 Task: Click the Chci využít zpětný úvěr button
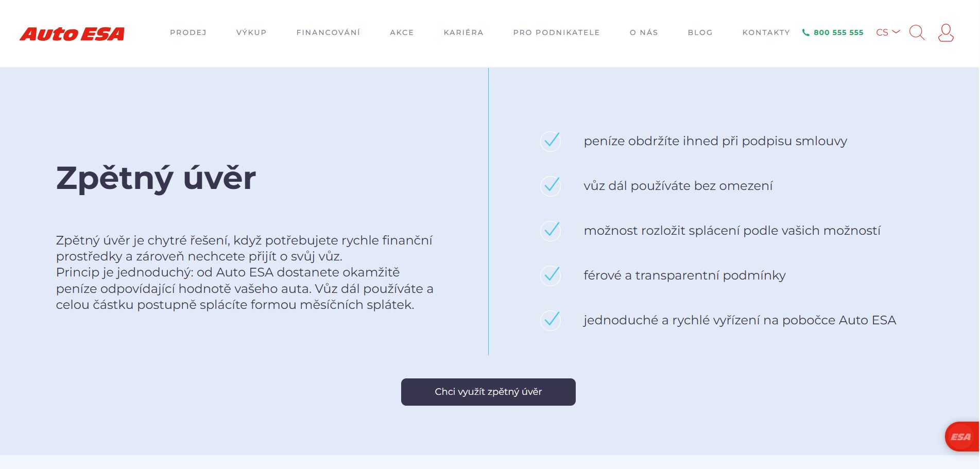[488, 392]
